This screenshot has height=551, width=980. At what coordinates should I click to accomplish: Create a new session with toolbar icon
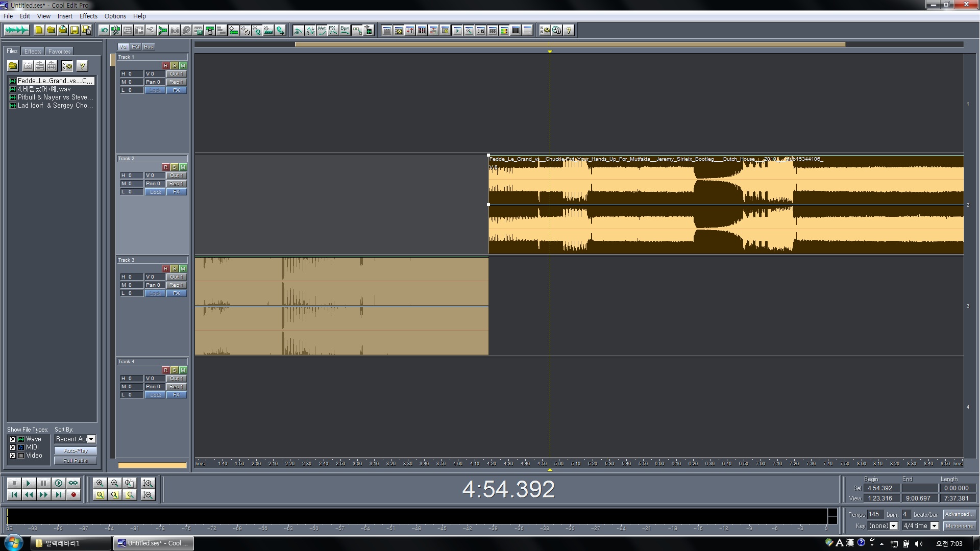[x=39, y=30]
